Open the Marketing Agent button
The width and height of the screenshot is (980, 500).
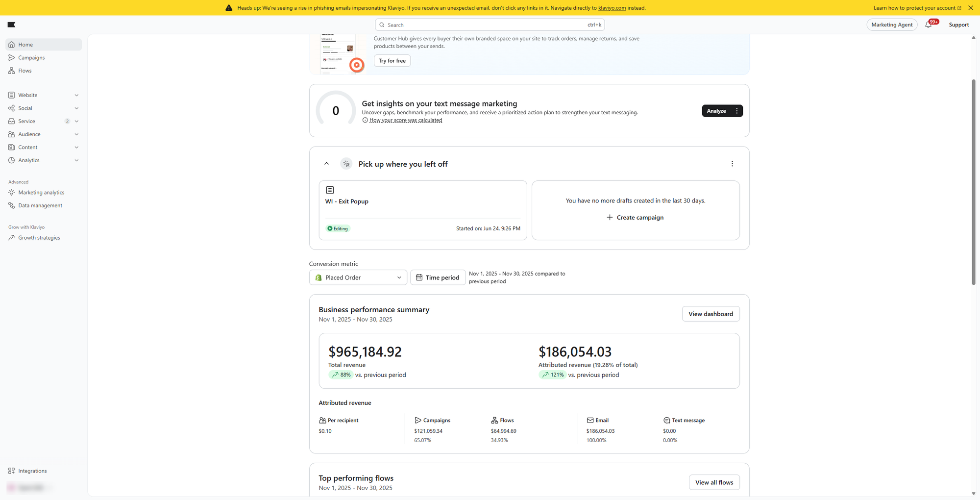pyautogui.click(x=892, y=25)
